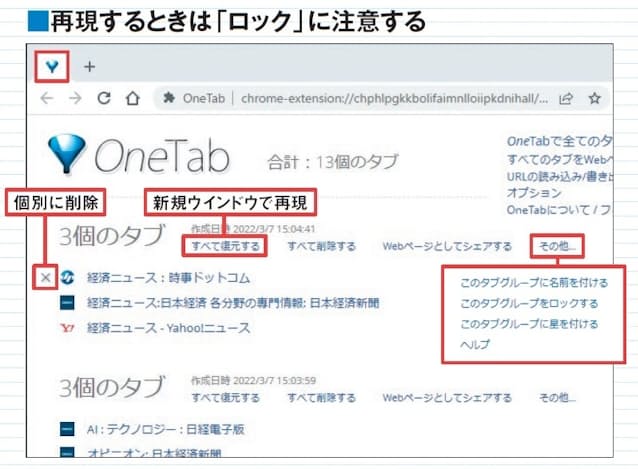Click すべて復元する for 15:03:59 group
Screen dimensions: 638x469
225,397
